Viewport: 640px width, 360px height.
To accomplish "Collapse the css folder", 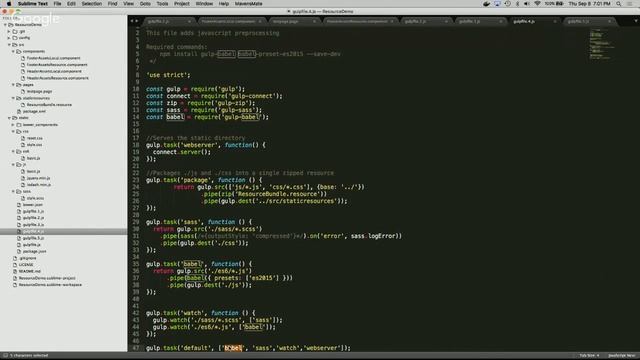I will tap(13, 131).
